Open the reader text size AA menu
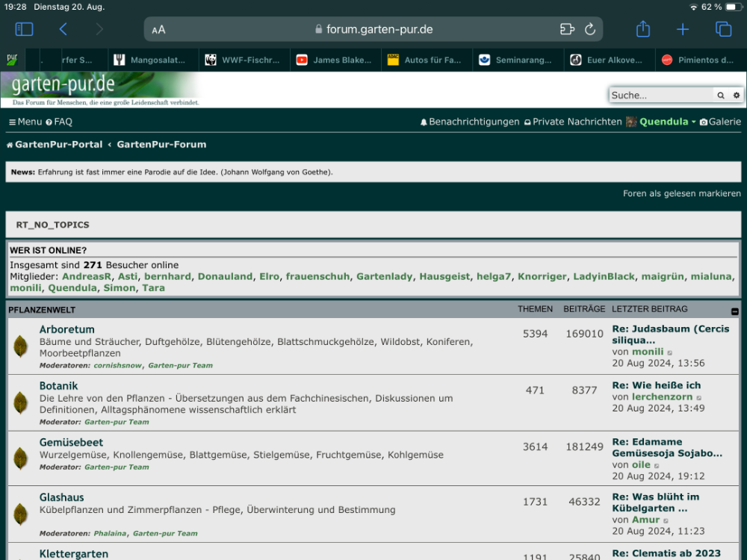Viewport: 747px width, 560px height. click(158, 30)
